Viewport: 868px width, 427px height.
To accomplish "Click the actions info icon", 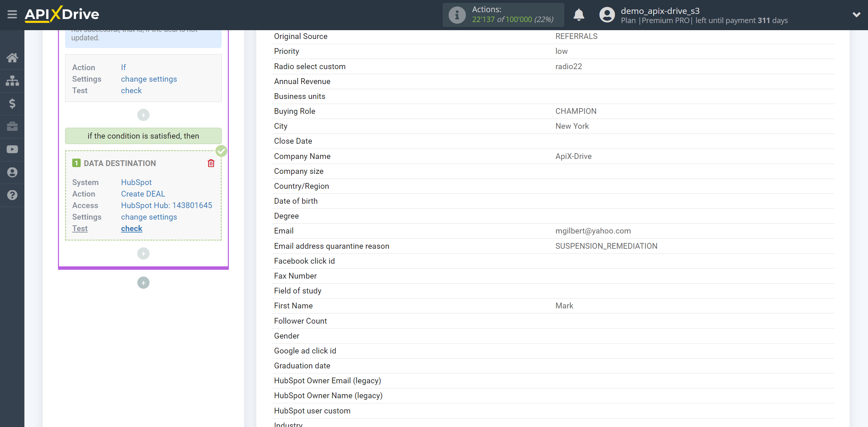I will pyautogui.click(x=457, y=15).
